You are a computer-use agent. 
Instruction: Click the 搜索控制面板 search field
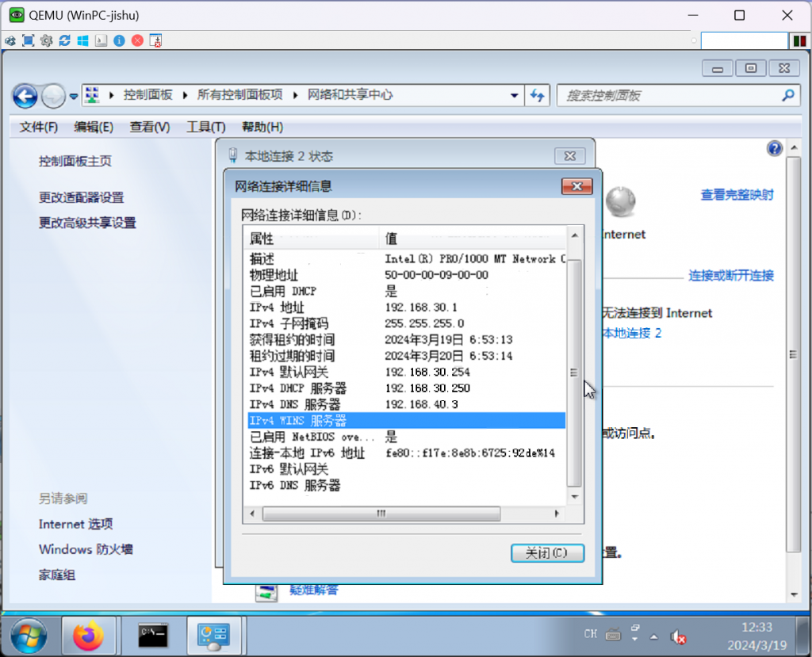[670, 96]
